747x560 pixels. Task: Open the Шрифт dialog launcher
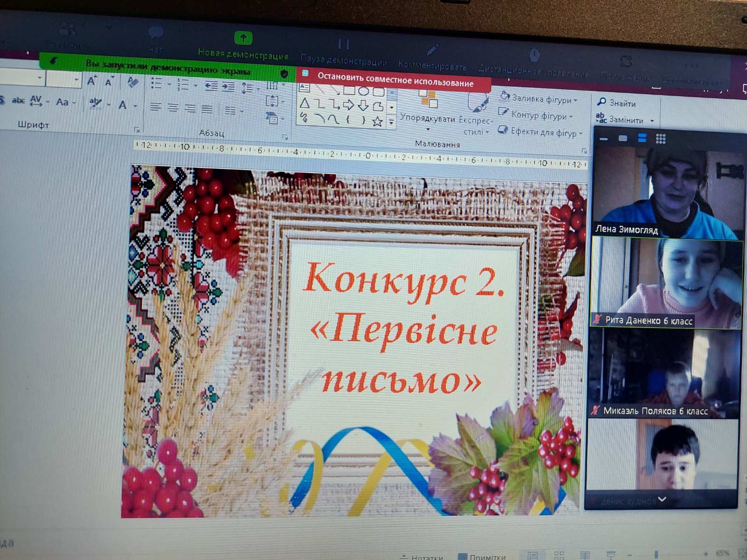coord(137,129)
